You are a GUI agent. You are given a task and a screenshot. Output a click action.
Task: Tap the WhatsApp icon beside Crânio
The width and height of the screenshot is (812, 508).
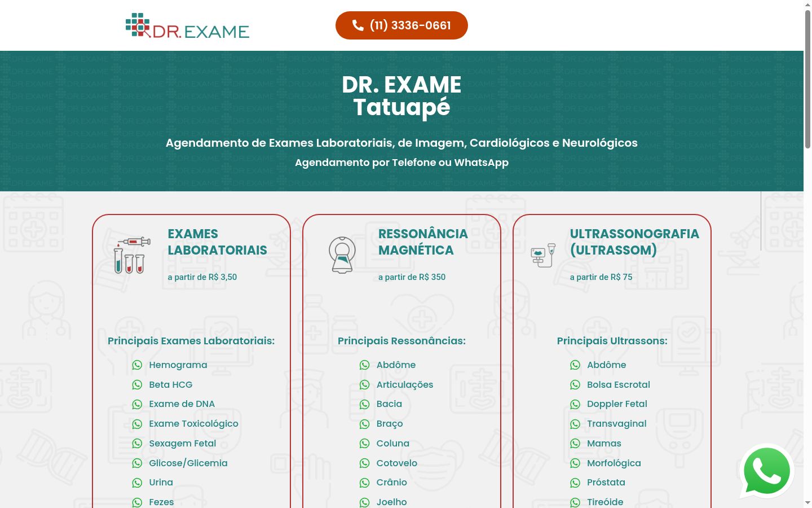point(365,483)
